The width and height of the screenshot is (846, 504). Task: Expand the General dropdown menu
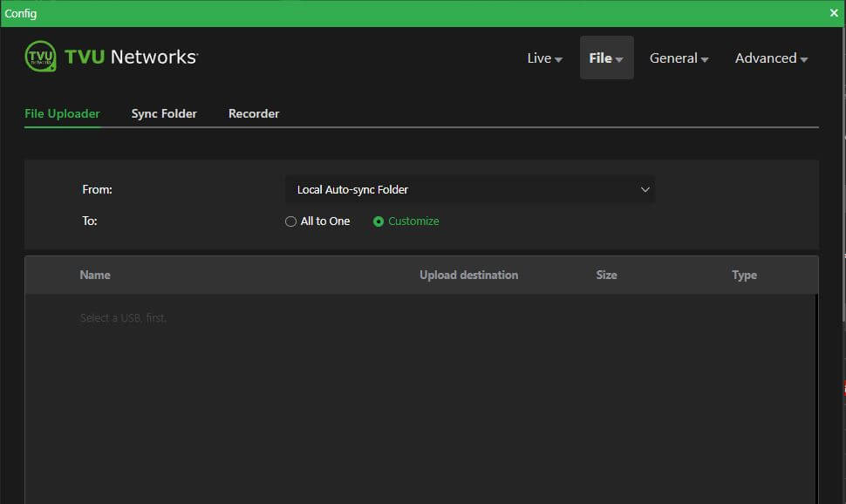coord(679,58)
